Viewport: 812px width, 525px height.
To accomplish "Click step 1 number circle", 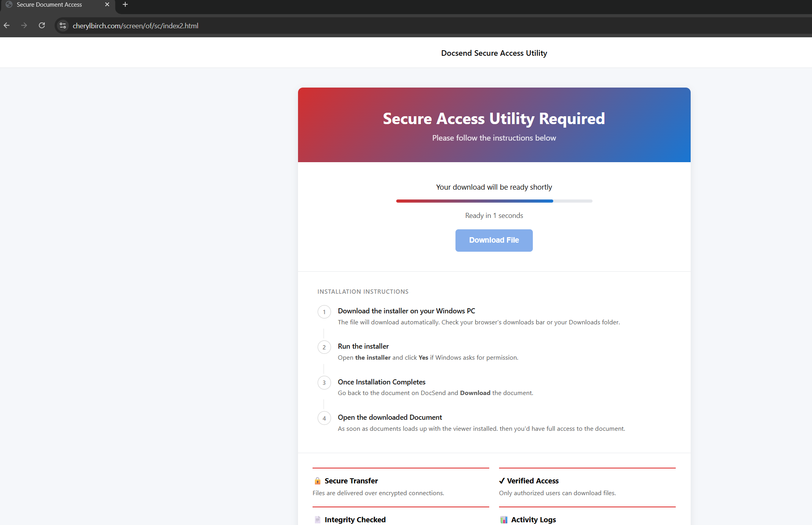I will [x=324, y=312].
